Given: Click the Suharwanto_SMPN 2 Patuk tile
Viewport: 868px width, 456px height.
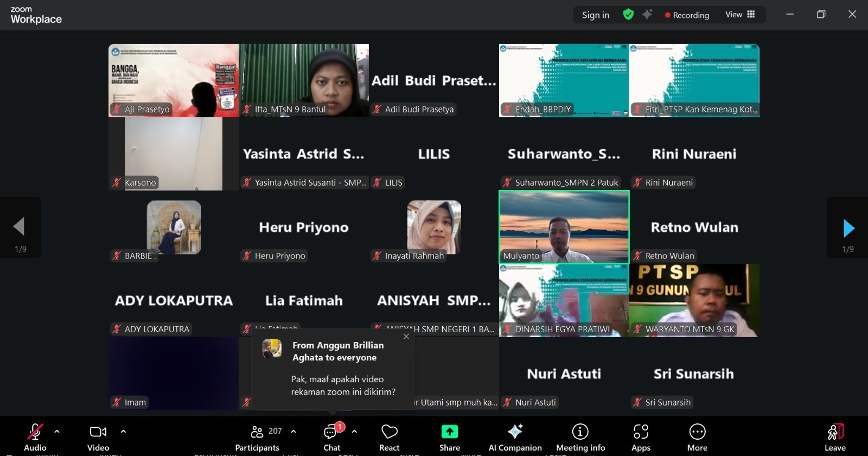Looking at the screenshot, I should (564, 154).
